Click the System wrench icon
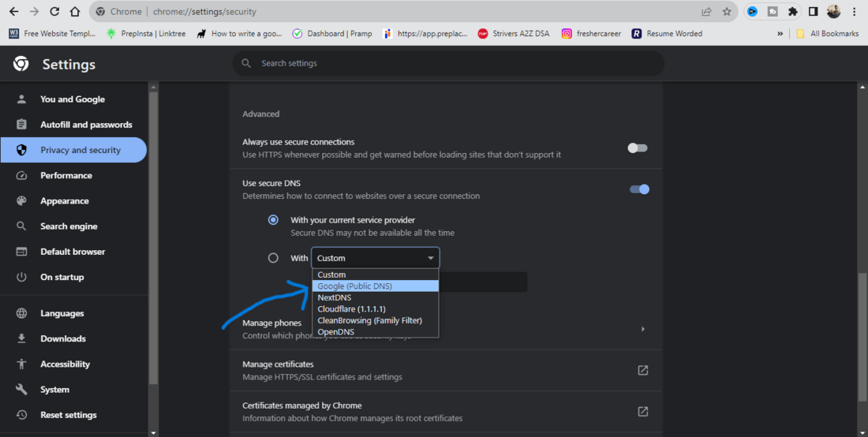Screen dimensions: 868x437 (21, 390)
